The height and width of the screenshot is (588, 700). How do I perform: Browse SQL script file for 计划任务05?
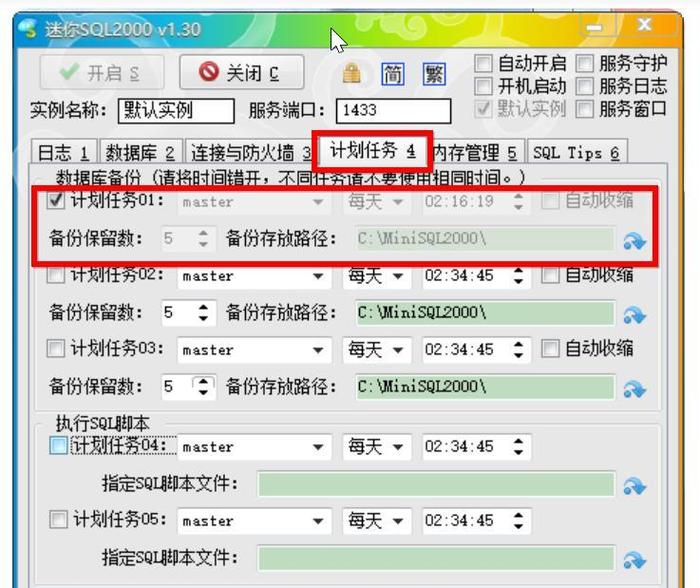634,560
